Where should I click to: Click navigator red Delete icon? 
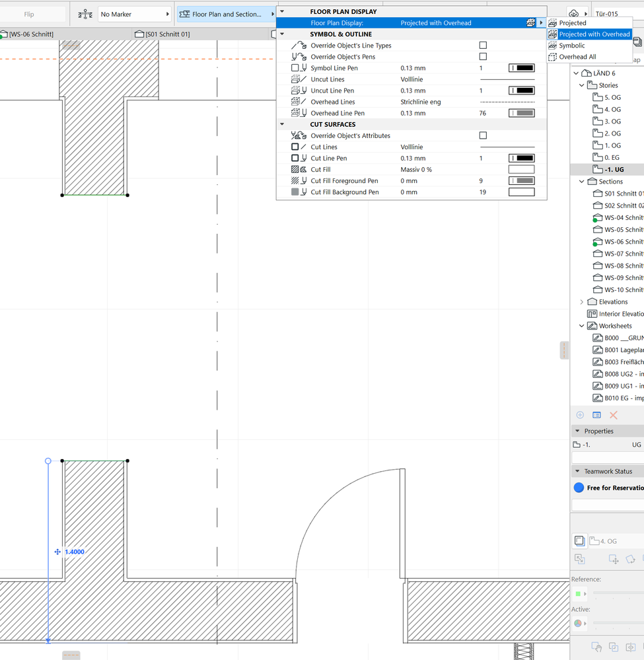614,415
